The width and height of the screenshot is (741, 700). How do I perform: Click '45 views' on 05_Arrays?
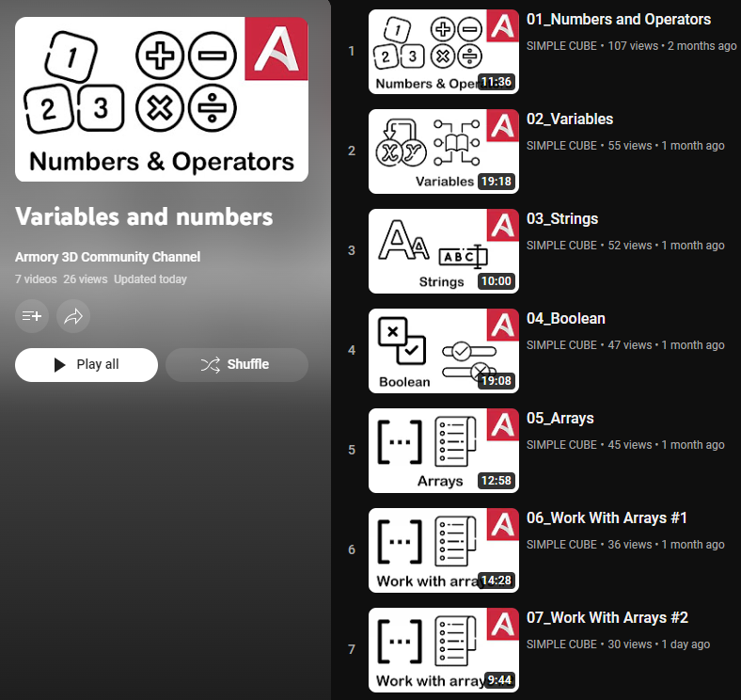coord(629,445)
